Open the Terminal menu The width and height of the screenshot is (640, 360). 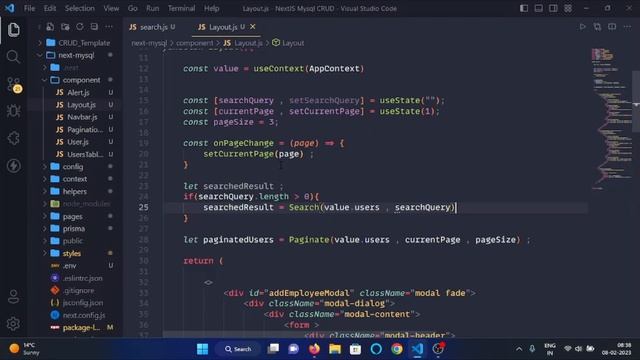coord(181,8)
